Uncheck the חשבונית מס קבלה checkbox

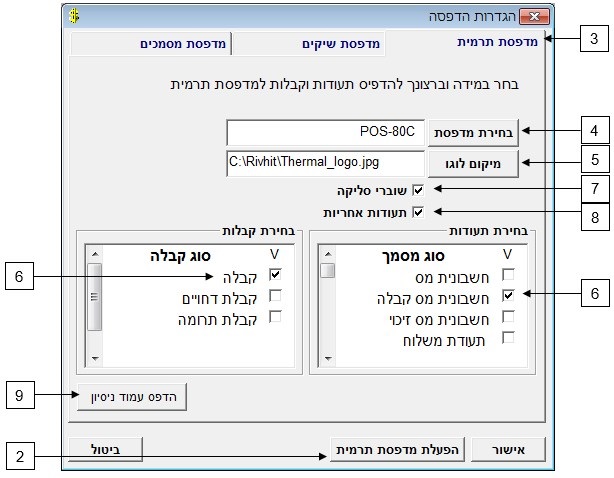[508, 295]
